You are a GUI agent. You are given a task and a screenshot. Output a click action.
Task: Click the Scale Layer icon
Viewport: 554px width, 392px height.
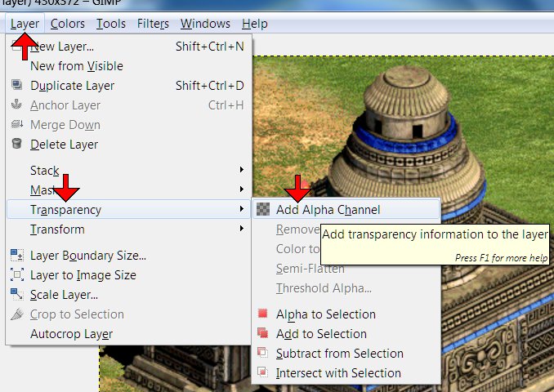pyautogui.click(x=16, y=295)
